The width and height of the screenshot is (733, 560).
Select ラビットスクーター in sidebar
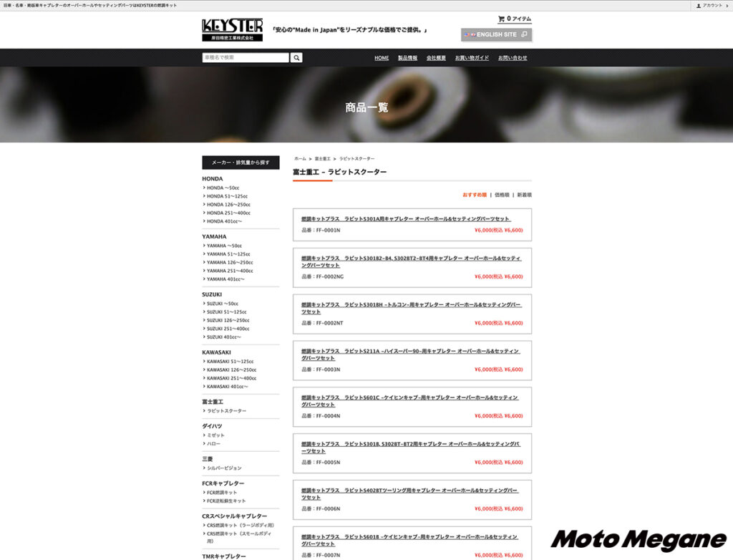226,411
